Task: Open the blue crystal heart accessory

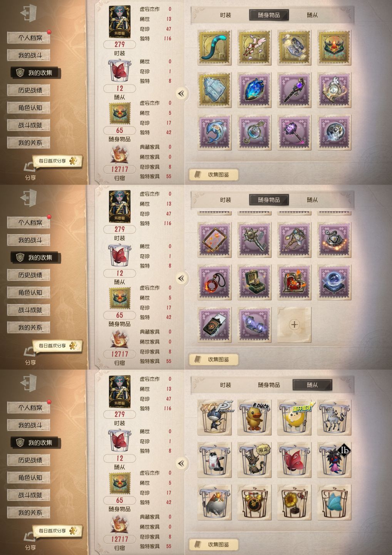Action: pyautogui.click(x=255, y=90)
